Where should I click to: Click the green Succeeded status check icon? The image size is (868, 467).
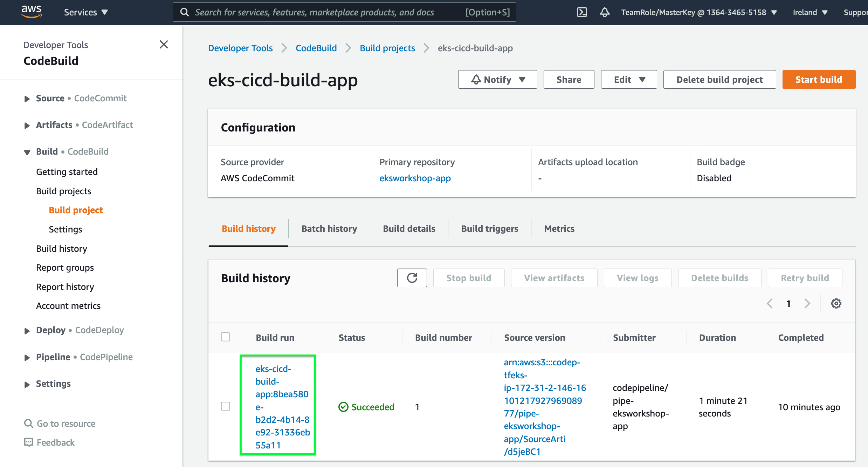coord(343,407)
